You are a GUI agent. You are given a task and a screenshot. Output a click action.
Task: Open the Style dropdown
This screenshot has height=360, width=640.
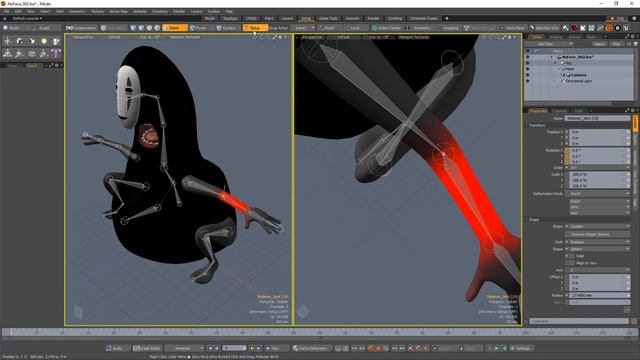coord(599,242)
